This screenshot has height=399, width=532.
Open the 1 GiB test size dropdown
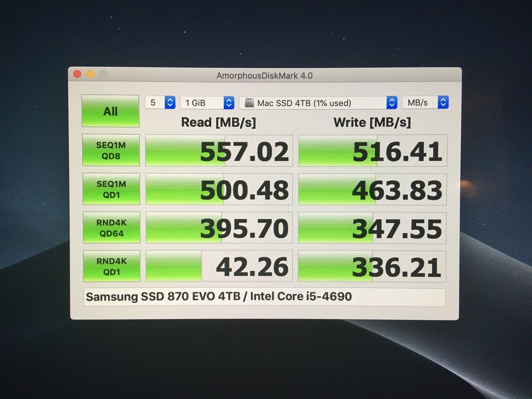(x=202, y=103)
